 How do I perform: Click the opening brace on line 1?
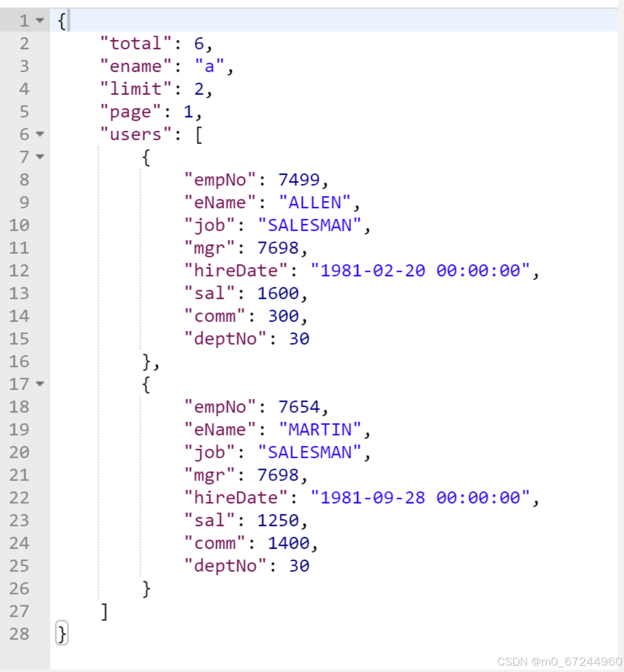(62, 21)
